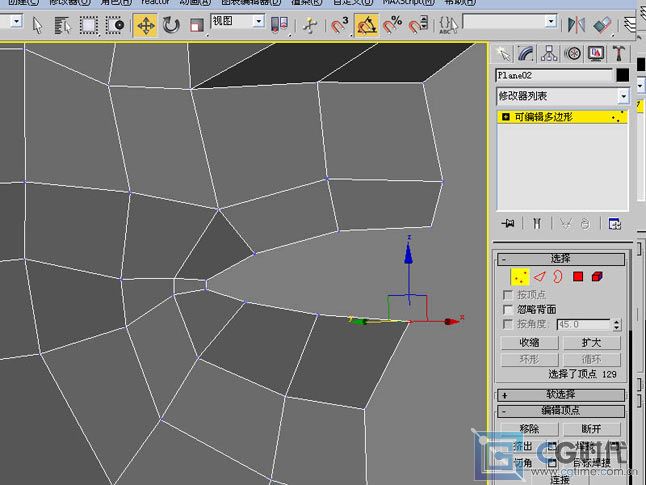646x485 pixels.
Task: Open the black object color swatch
Action: pos(623,75)
